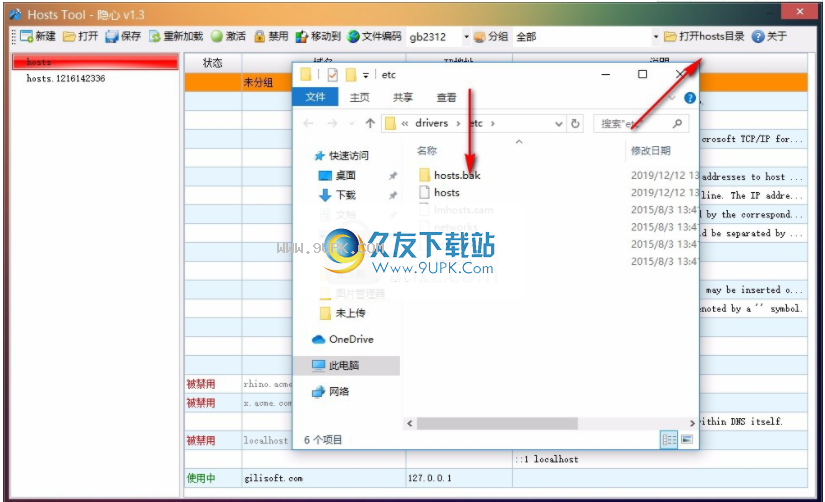Expand the address bar history dropdown

tap(559, 124)
